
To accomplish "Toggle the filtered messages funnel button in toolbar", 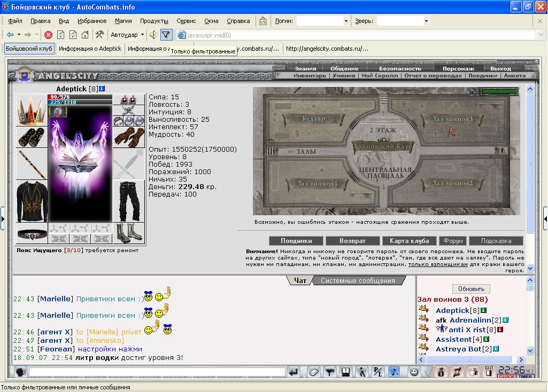I will pyautogui.click(x=166, y=35).
